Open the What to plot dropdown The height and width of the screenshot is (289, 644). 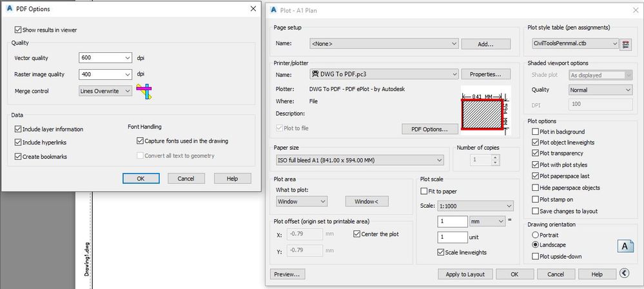pos(302,201)
